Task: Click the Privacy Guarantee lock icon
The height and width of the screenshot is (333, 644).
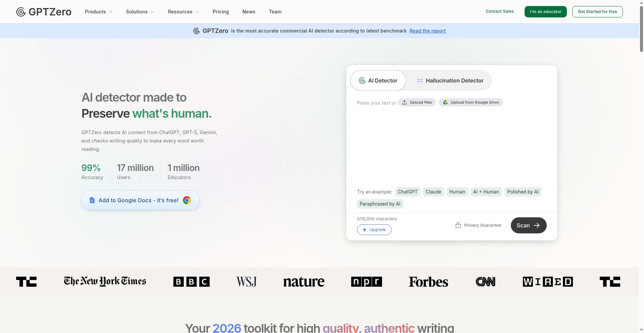Action: [458, 225]
